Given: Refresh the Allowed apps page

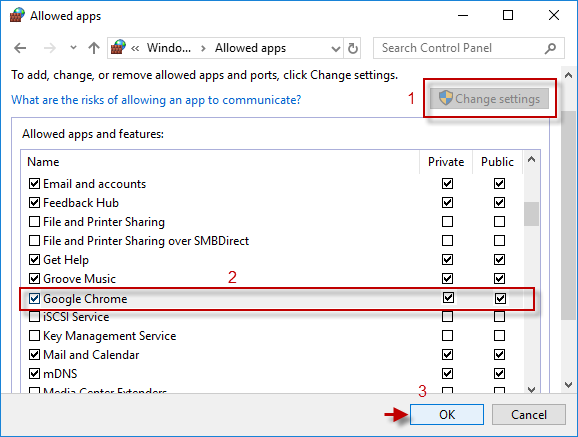Looking at the screenshot, I should 352,48.
